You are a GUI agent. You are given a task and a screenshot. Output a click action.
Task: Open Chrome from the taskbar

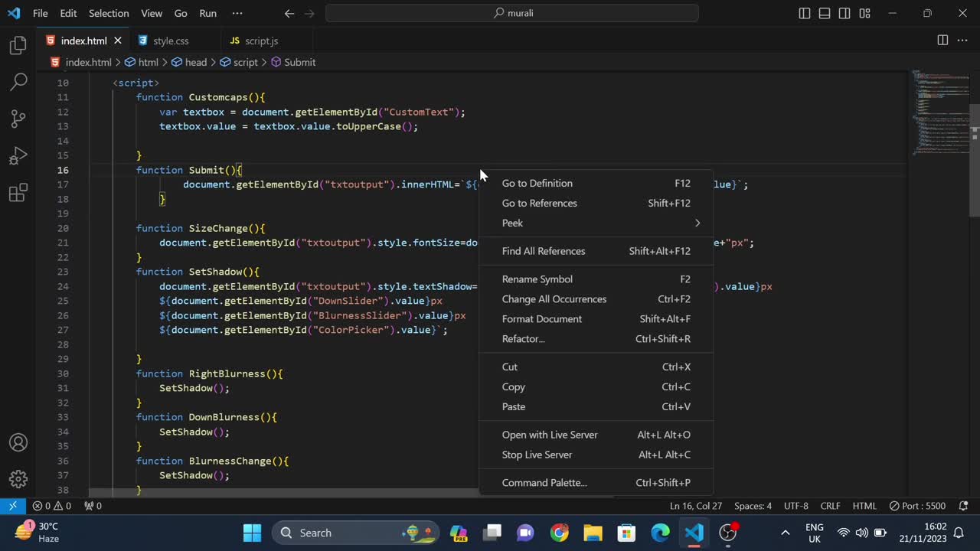[560, 533]
